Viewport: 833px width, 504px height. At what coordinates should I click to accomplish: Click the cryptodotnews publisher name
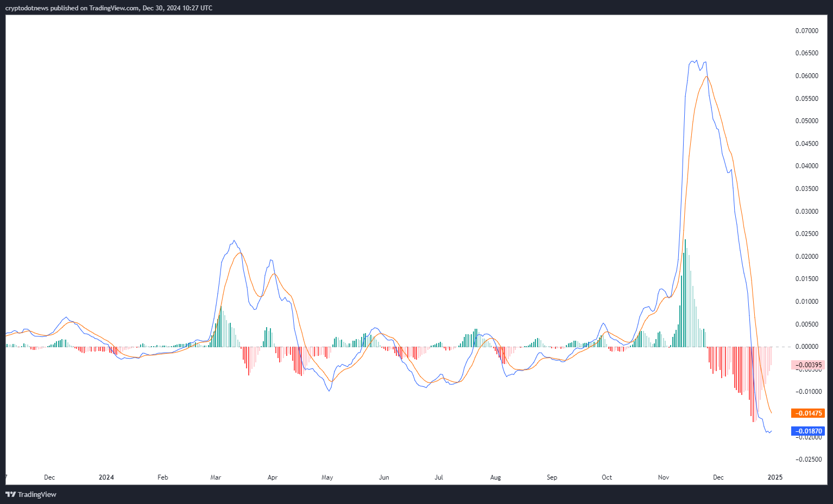click(22, 8)
